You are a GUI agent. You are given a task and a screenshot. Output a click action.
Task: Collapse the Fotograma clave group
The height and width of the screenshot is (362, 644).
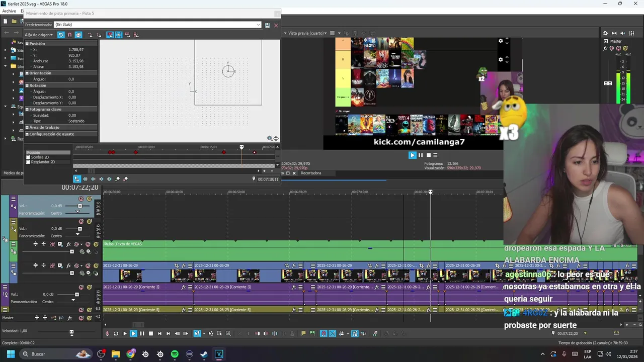click(x=27, y=109)
